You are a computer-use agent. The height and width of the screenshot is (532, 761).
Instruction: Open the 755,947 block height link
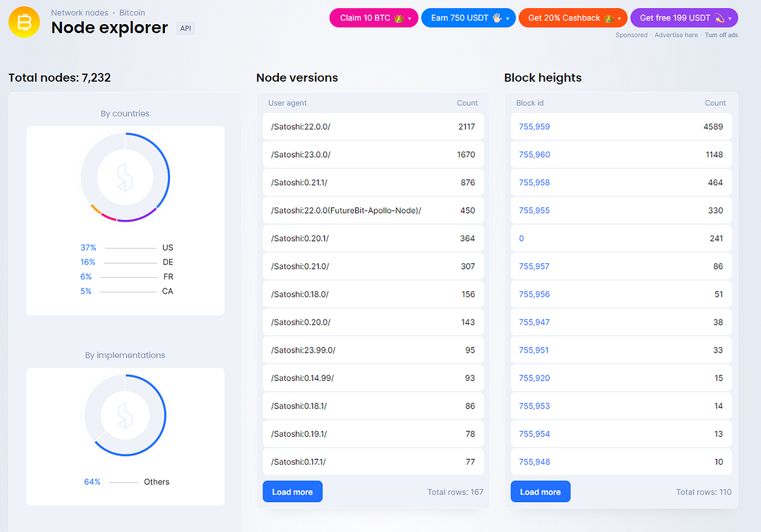[x=535, y=321]
